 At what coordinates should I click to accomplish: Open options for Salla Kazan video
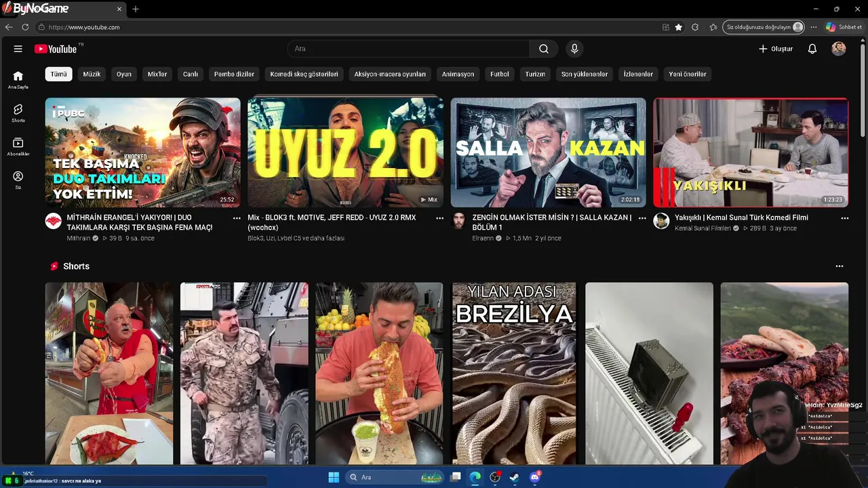point(642,218)
